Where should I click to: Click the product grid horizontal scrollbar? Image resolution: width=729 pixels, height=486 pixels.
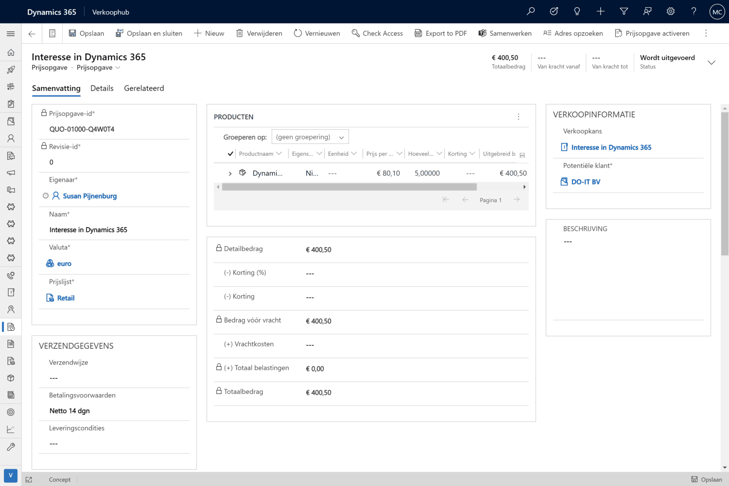349,187
